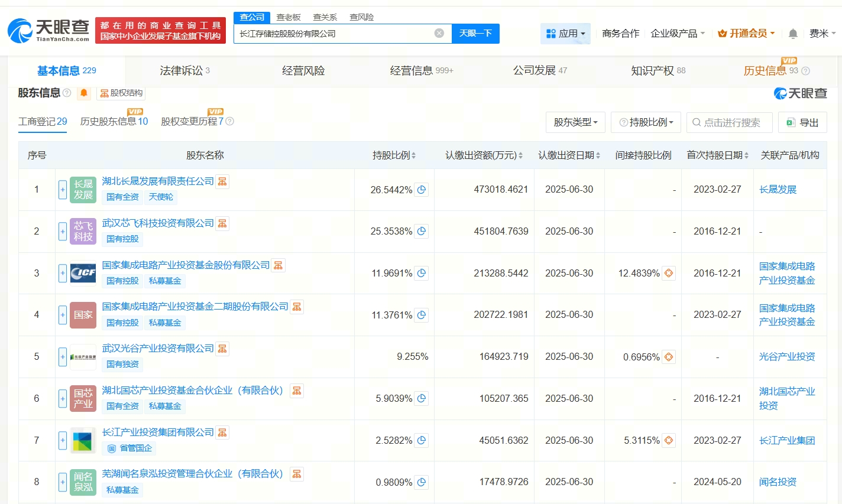Open equity structure icon for 长江产业投资集团有限公司

point(222,433)
